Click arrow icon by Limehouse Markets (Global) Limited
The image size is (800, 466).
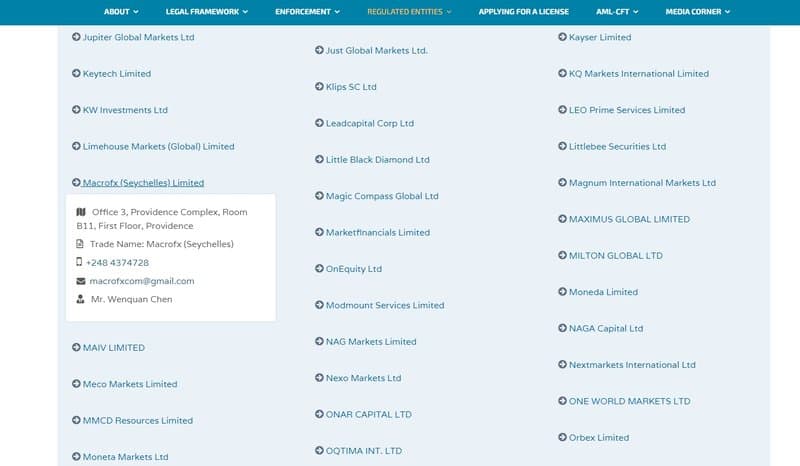click(76, 146)
